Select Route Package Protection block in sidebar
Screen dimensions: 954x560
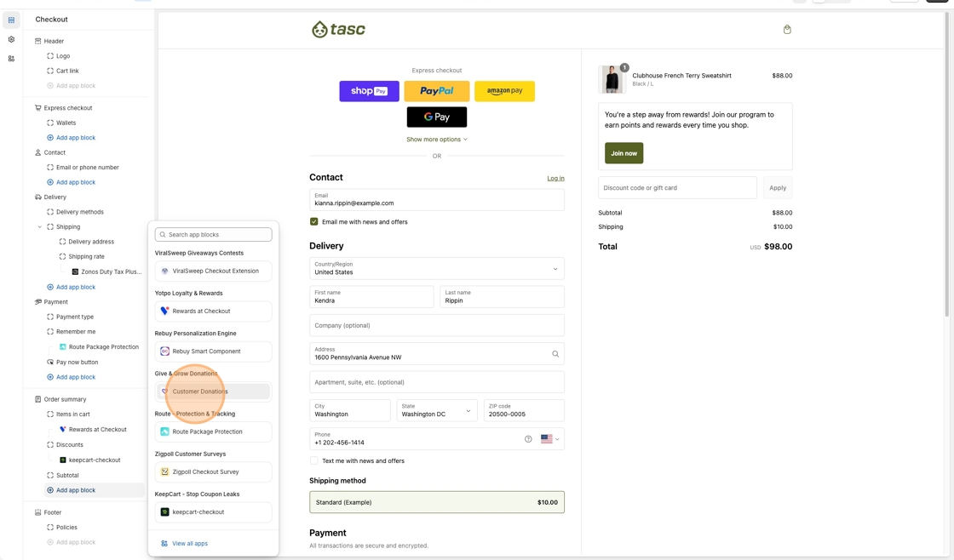(103, 347)
